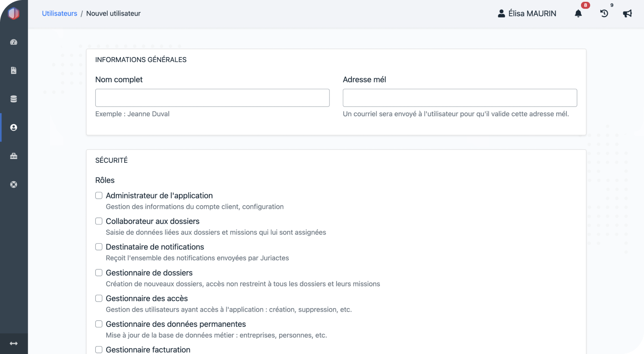Click the application logo in top-left corner
The width and height of the screenshot is (644, 354).
(14, 14)
